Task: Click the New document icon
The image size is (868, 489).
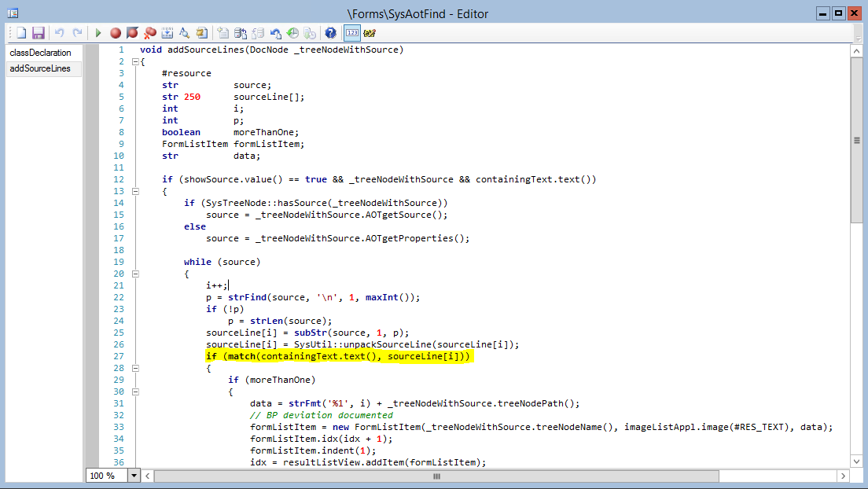Action: 21,33
